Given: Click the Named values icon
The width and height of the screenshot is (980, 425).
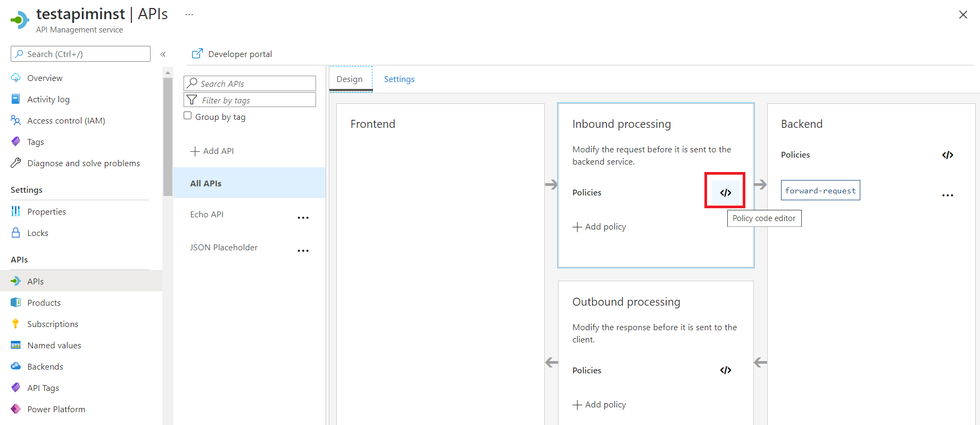Looking at the screenshot, I should [16, 345].
